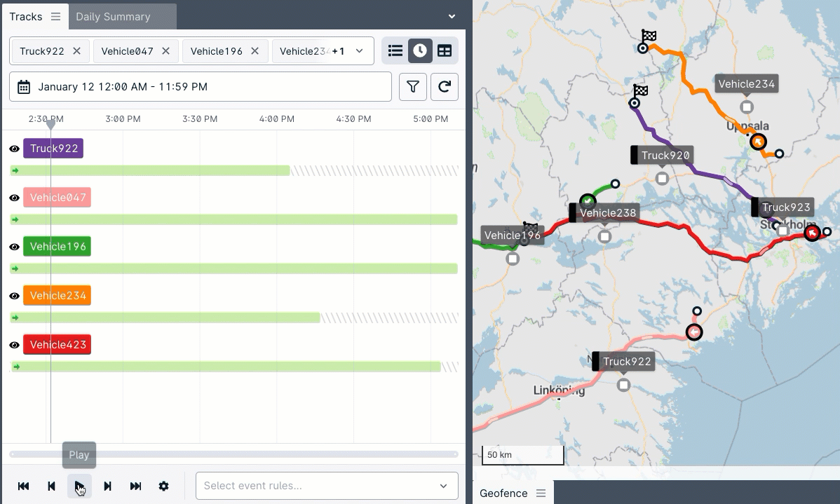Open the Select event rules dropdown
Viewport: 840px width, 504px height.
tap(326, 486)
